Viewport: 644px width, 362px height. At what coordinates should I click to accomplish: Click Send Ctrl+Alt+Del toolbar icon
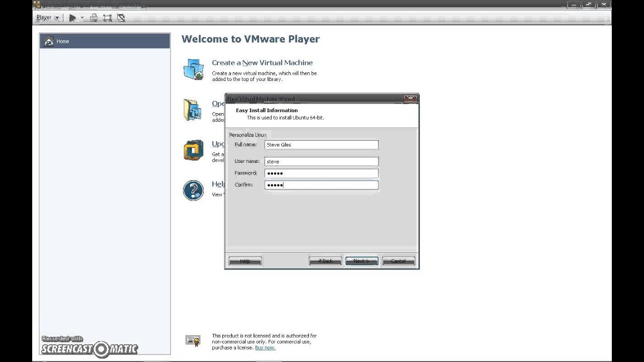click(x=94, y=18)
